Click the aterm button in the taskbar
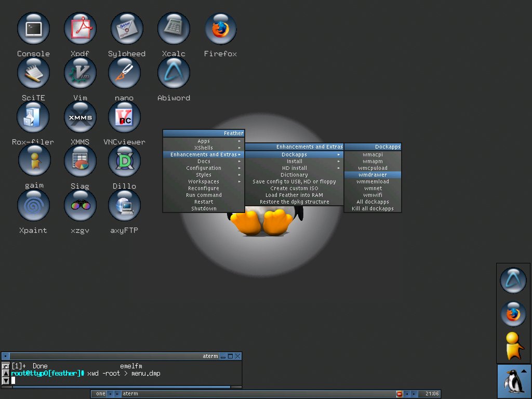This screenshot has width=532, height=399. [x=258, y=394]
